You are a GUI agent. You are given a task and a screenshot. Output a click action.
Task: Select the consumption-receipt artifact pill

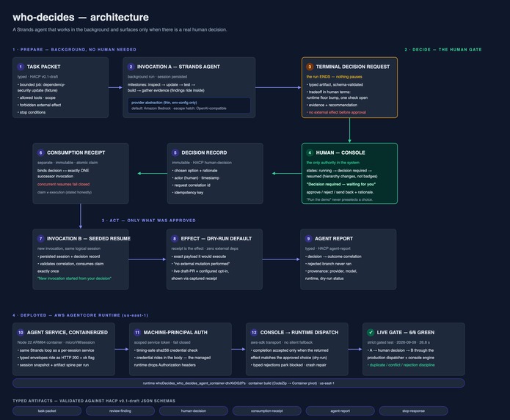point(266,411)
